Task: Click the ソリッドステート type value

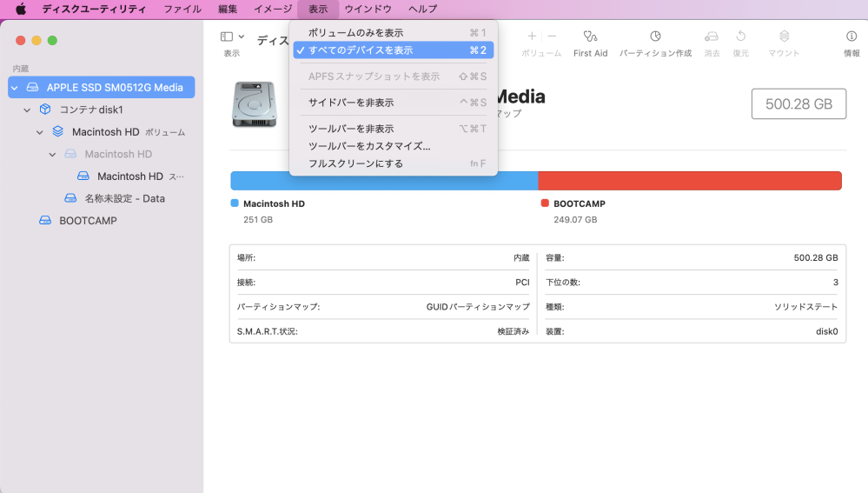Action: [805, 306]
